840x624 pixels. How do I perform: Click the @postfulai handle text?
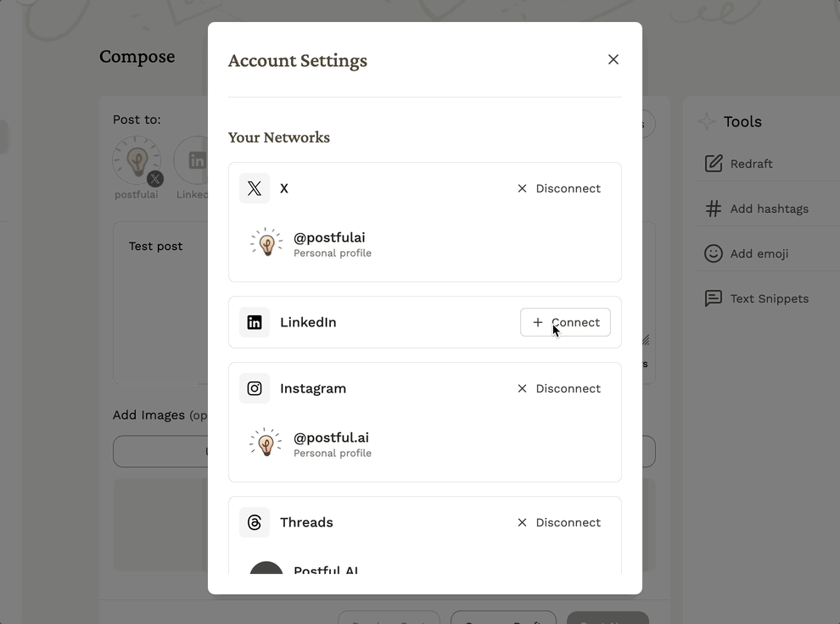pos(329,237)
